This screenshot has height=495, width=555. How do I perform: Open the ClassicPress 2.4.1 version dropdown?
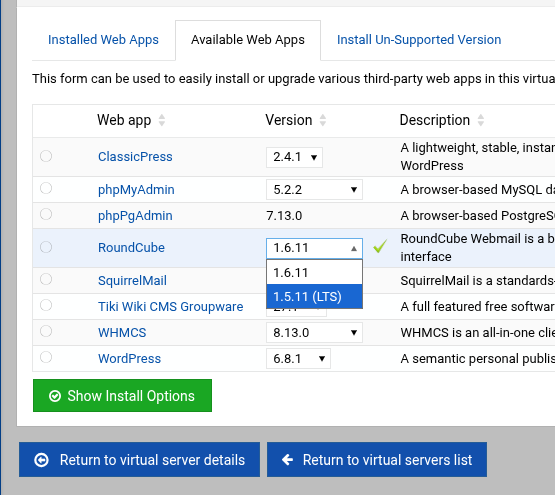click(x=294, y=157)
